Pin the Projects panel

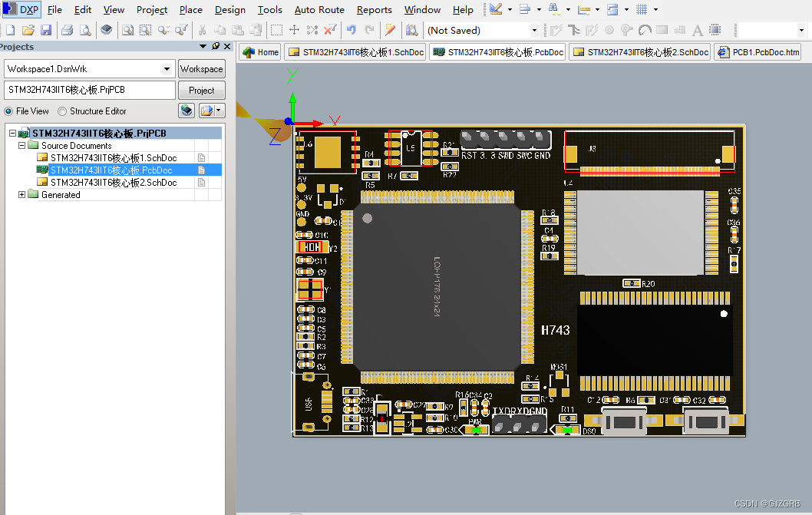click(x=216, y=46)
